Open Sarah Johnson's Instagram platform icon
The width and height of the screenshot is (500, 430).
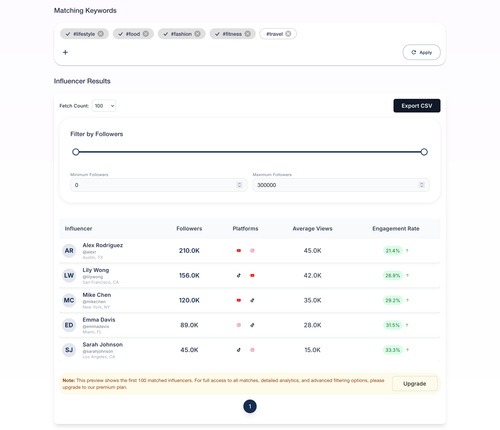(x=252, y=350)
